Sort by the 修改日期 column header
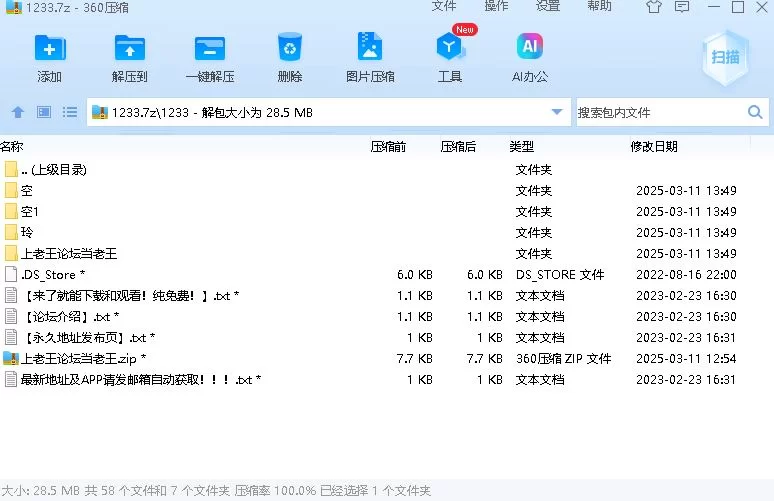This screenshot has width=774, height=501. click(654, 146)
